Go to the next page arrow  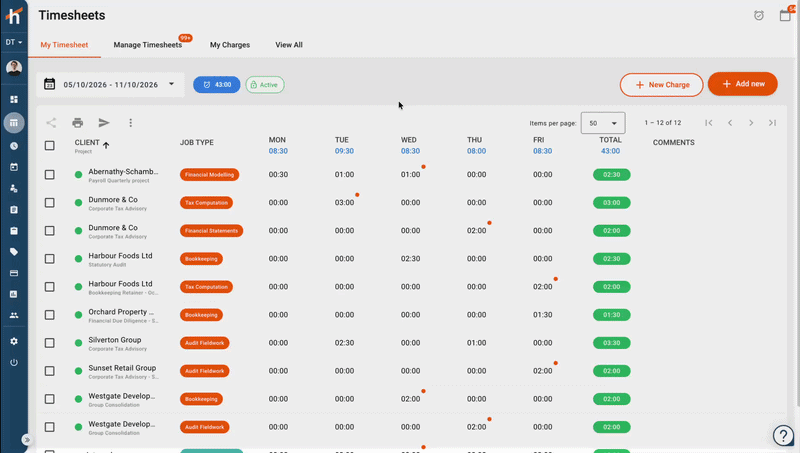(751, 122)
